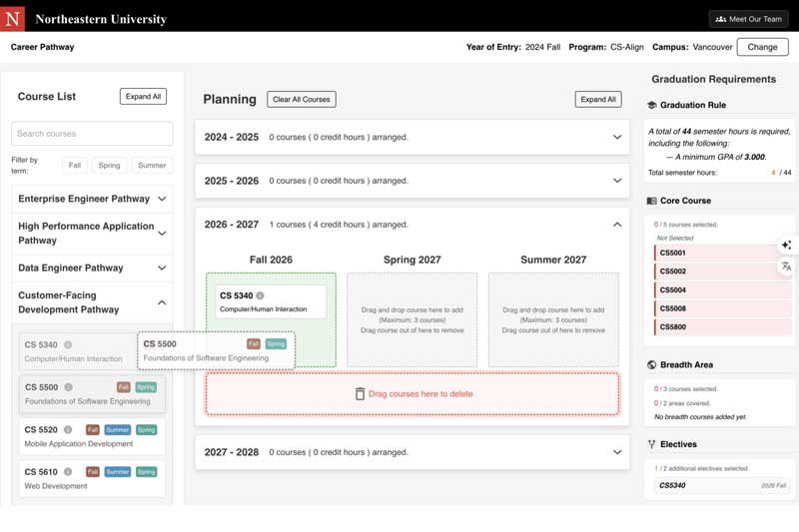Click info icon beside CS 5340 in Fall 2026
Viewport: 799px width, 532px height.
[x=260, y=295]
